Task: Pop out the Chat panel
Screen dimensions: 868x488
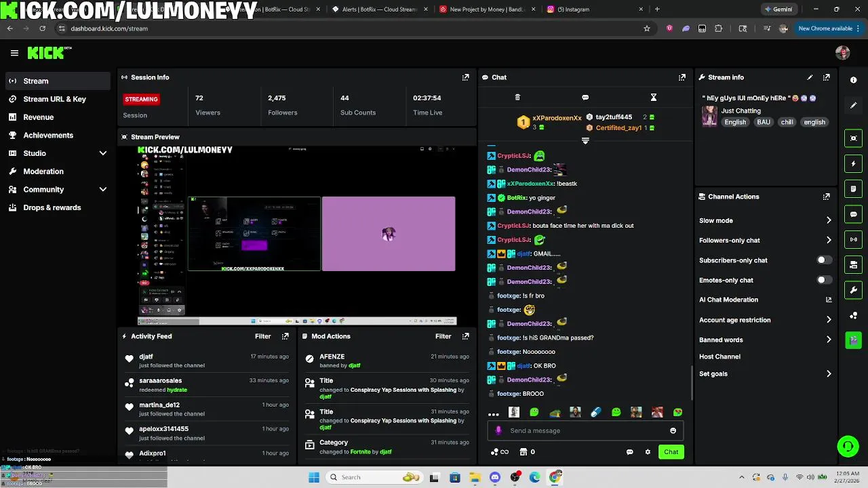Action: 682,77
